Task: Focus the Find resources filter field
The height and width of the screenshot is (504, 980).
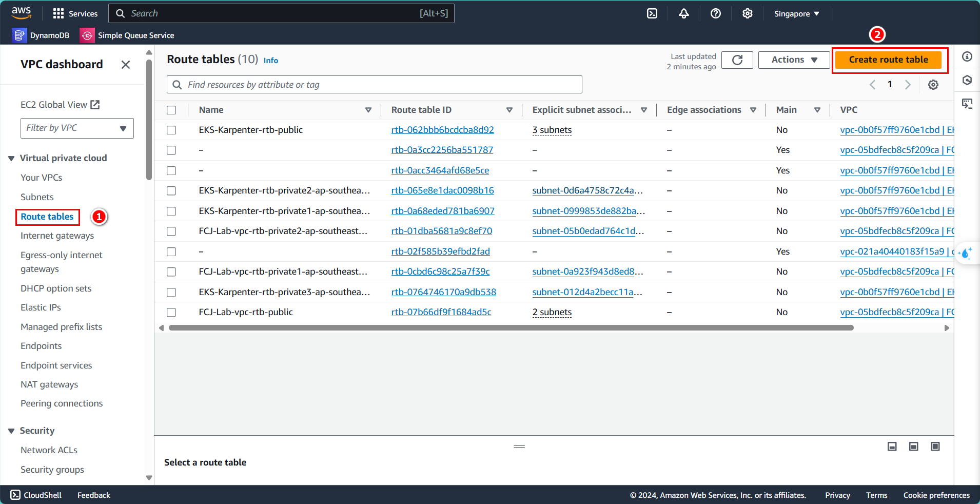Action: pos(375,85)
